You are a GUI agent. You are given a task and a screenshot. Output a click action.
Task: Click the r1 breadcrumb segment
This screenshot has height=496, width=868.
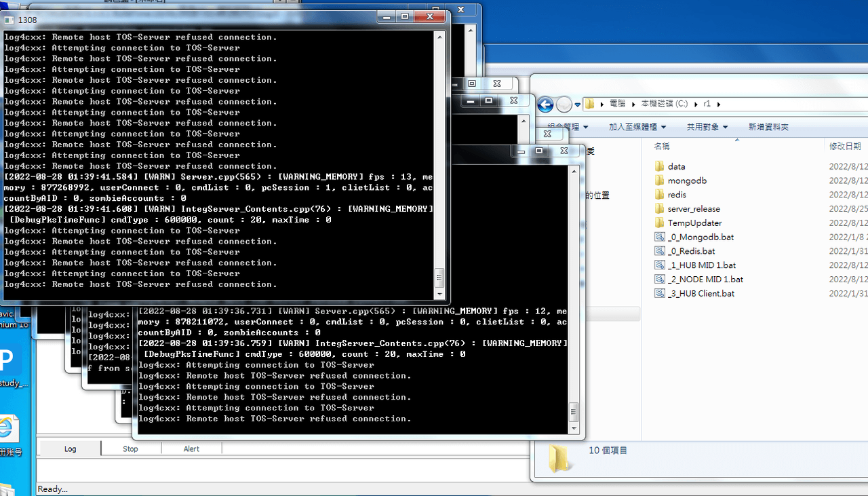point(707,104)
